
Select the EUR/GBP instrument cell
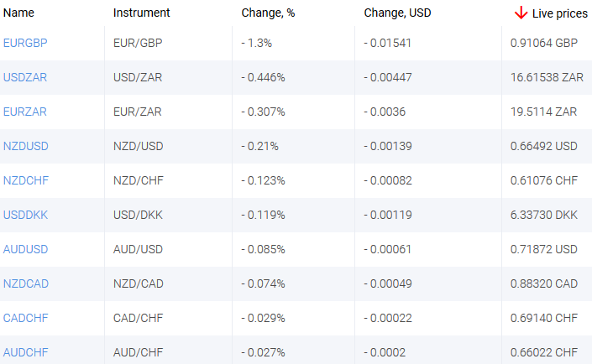click(x=138, y=43)
